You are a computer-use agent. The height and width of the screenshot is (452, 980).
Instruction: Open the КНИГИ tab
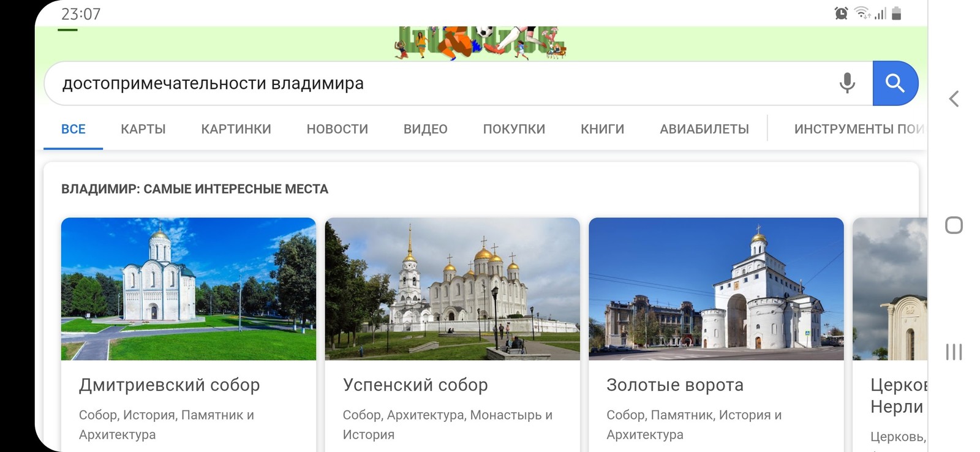coord(603,129)
